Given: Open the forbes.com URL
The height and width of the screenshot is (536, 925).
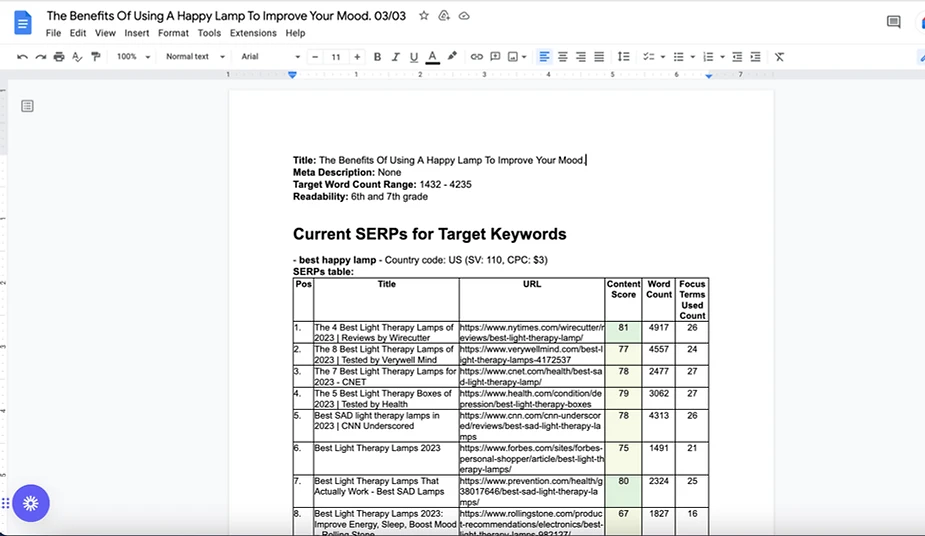Looking at the screenshot, I should point(532,459).
